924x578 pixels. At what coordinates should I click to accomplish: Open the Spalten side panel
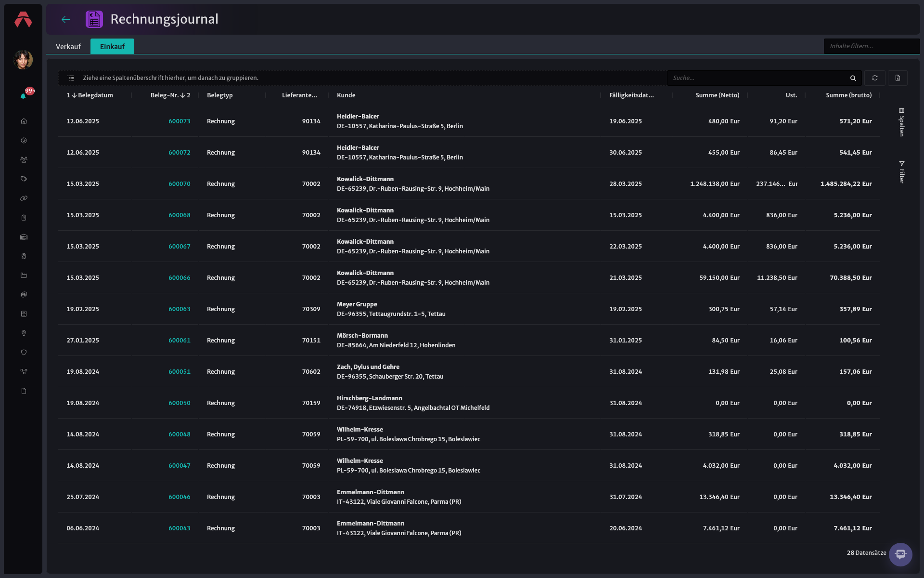[x=902, y=122]
